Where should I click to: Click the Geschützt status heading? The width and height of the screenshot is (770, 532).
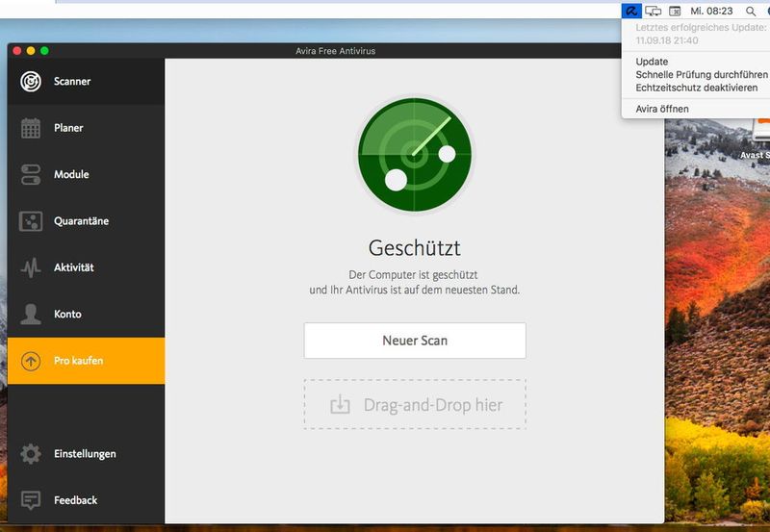point(415,248)
